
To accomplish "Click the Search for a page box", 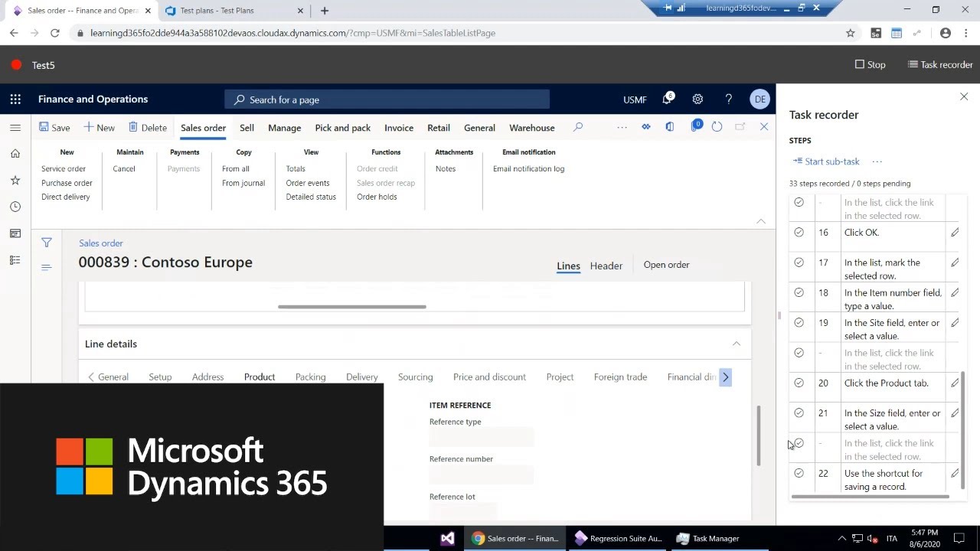I will (x=387, y=99).
